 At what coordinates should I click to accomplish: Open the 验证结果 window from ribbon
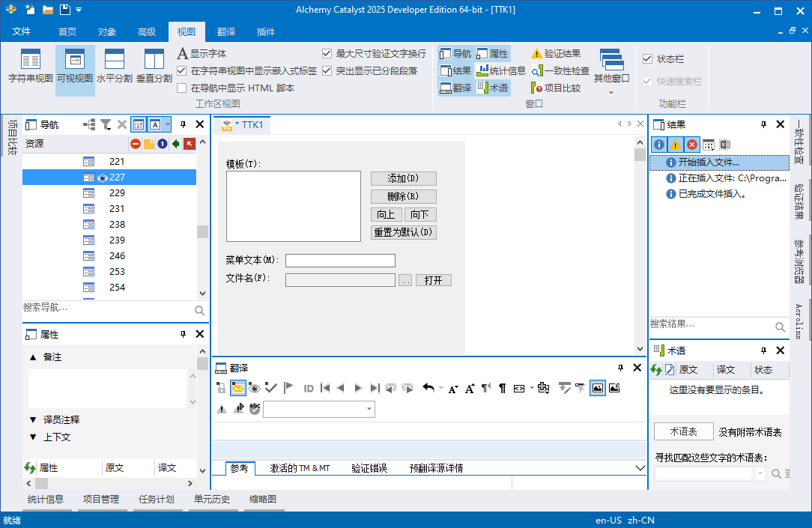556,54
